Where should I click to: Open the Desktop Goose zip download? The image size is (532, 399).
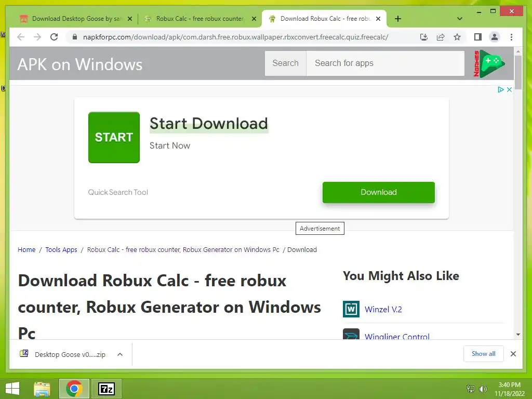coord(63,354)
